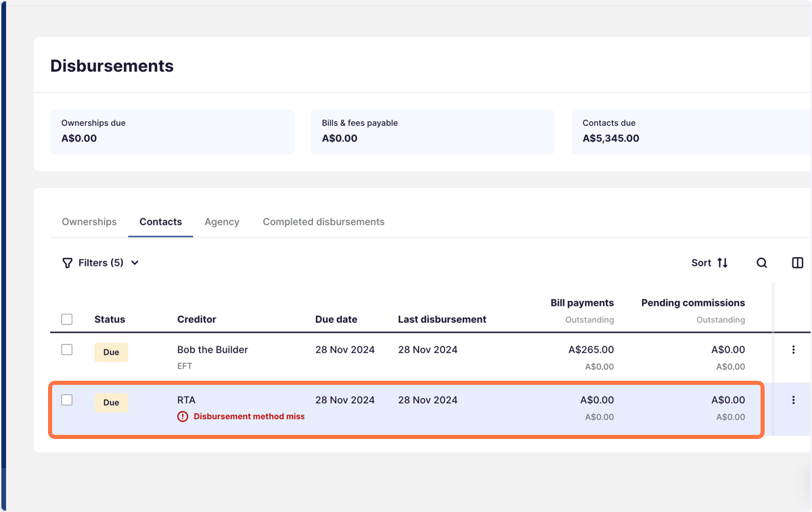Screen dimensions: 812x512
Task: Click the Due badge in Bob the Builder row
Action: pyautogui.click(x=111, y=352)
